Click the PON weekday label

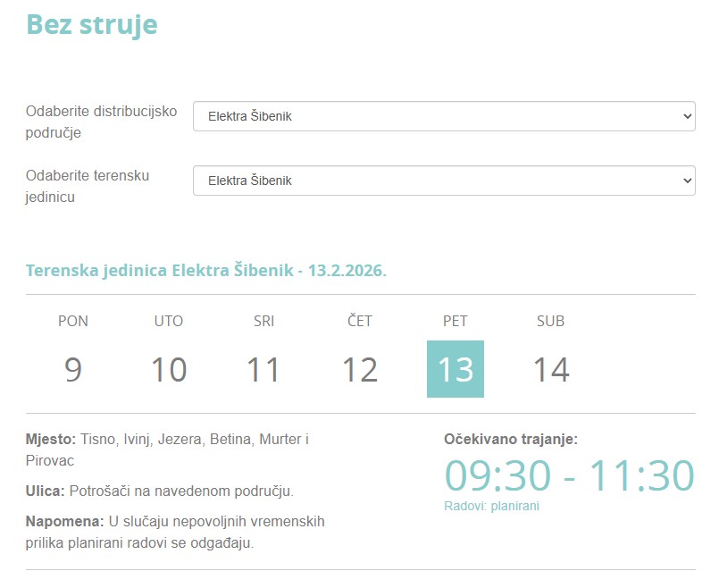[x=73, y=321]
